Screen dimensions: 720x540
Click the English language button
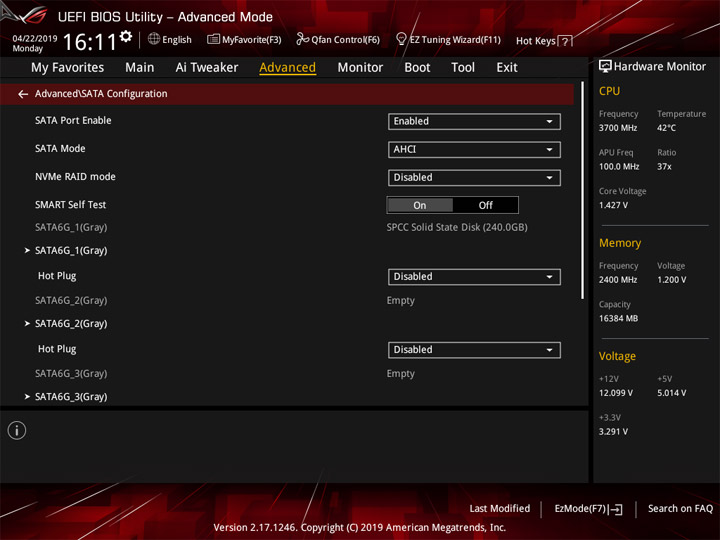click(170, 39)
